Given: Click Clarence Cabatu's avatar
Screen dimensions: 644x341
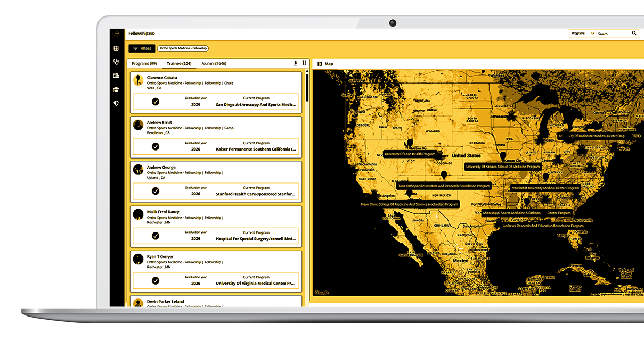Looking at the screenshot, I should point(138,80).
